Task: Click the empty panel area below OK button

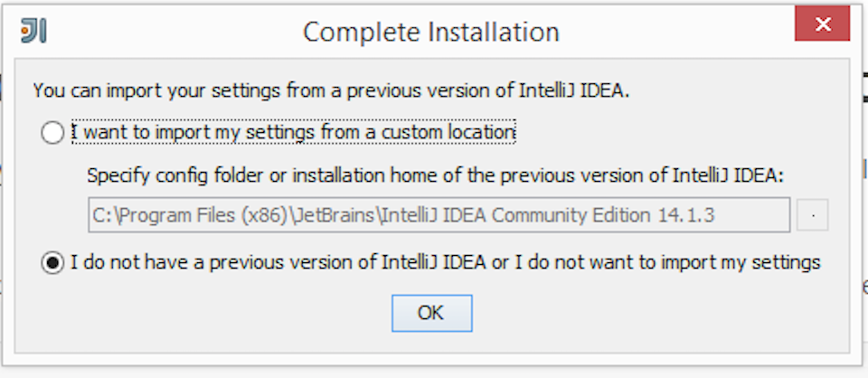Action: click(432, 343)
